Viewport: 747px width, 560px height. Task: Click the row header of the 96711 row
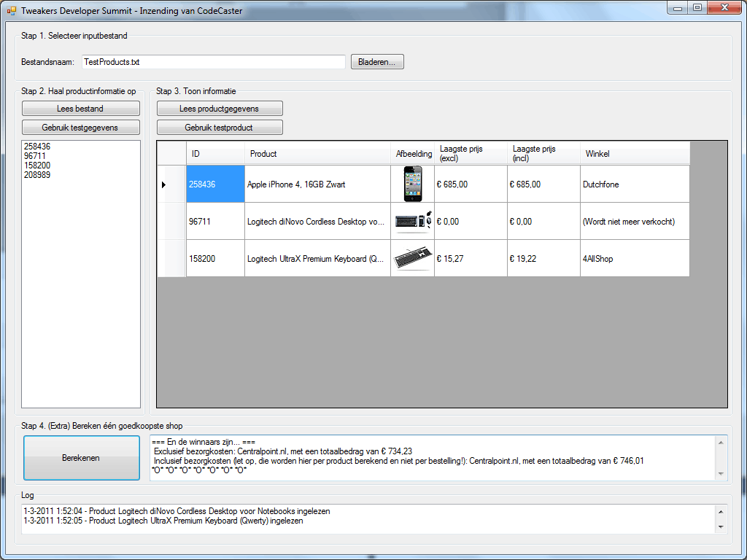[171, 221]
